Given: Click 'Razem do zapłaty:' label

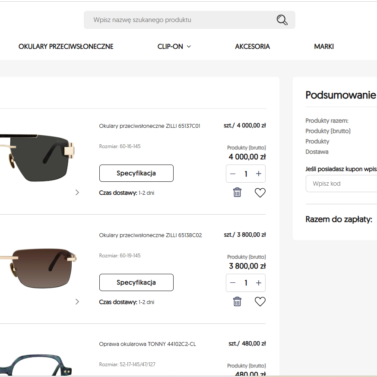Looking at the screenshot, I should click(339, 219).
